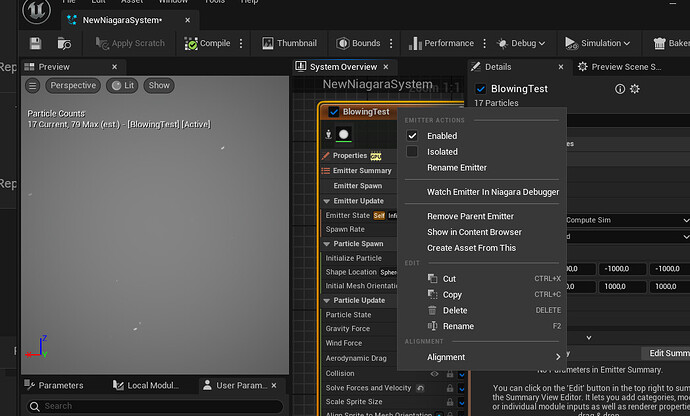This screenshot has width=690, height=416.
Task: Collapse the Emitter Update section
Action: click(x=327, y=201)
